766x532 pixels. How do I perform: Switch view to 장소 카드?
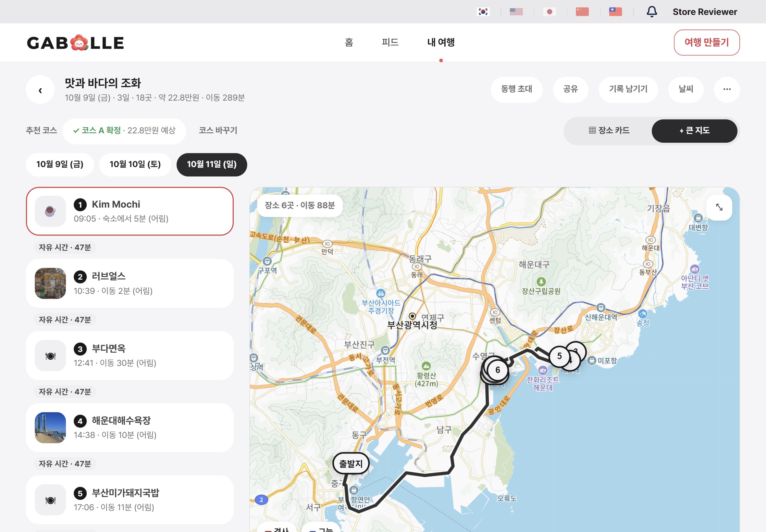click(x=609, y=130)
